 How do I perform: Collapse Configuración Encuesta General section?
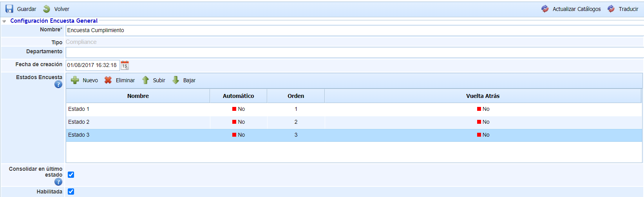(x=4, y=21)
